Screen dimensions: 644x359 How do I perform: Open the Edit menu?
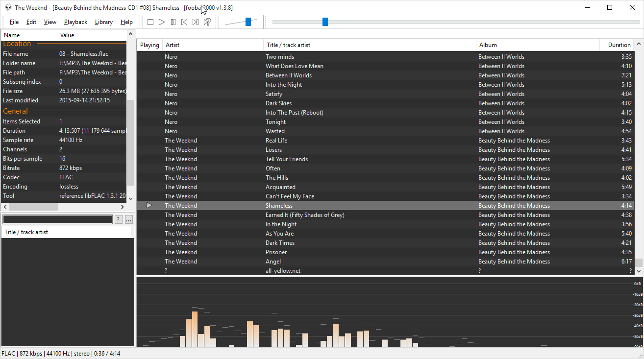coord(31,22)
